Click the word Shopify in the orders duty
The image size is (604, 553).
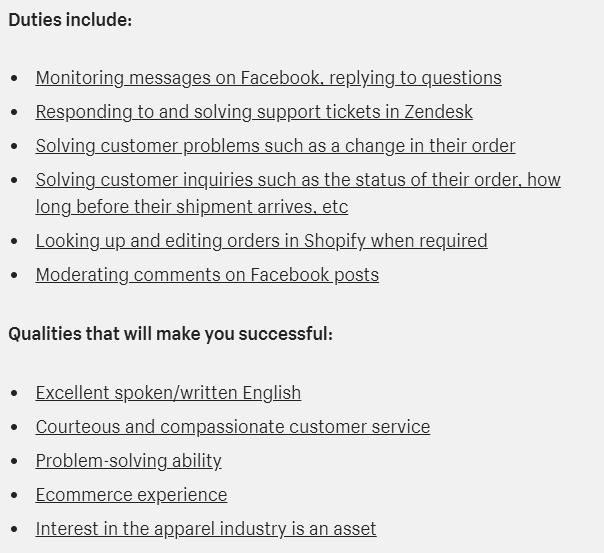tap(335, 241)
